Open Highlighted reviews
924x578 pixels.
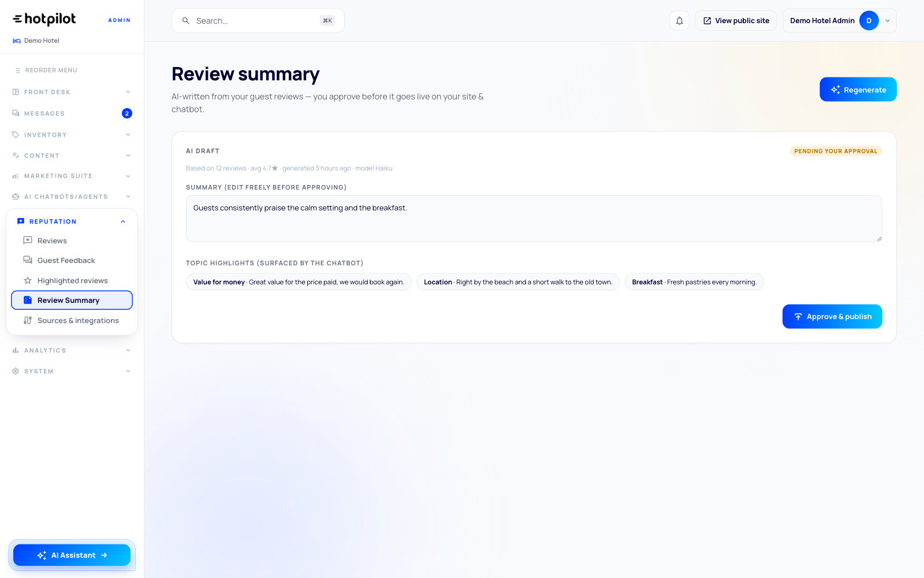pyautogui.click(x=72, y=280)
